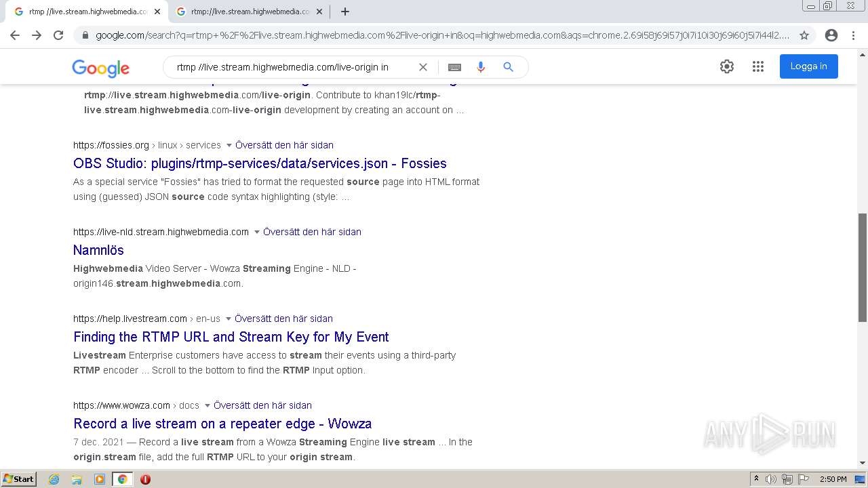
Task: Start a voice search with the microphone
Action: [481, 67]
